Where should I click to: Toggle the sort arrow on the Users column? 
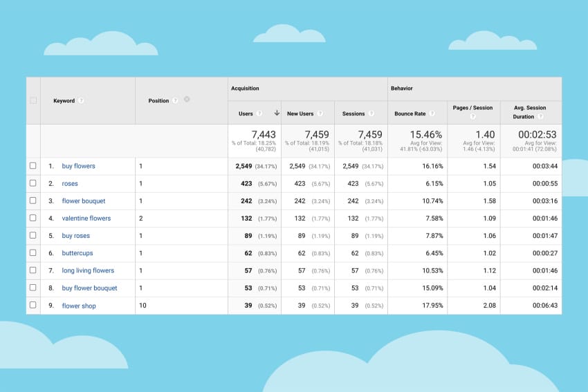pos(277,113)
